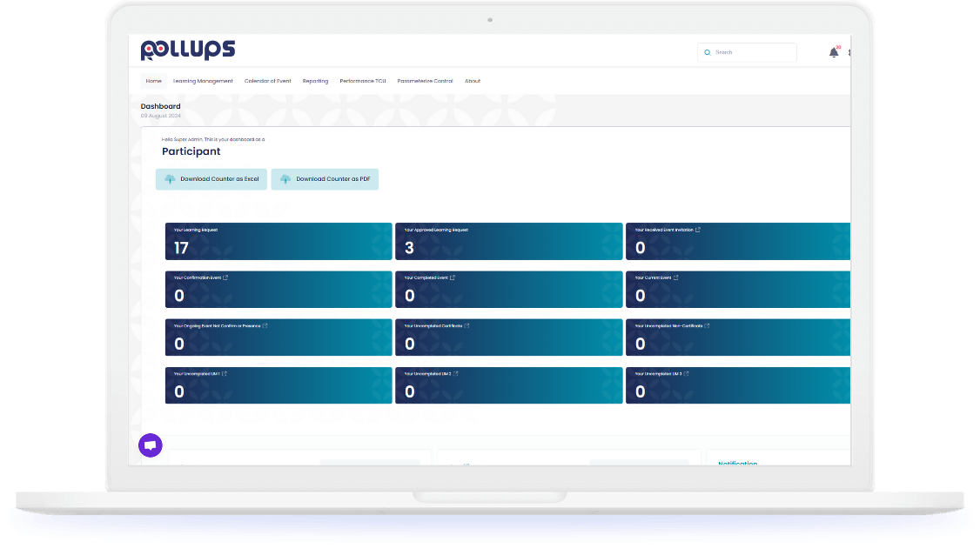Click Download Counter as Excel button
980x548 pixels.
(211, 179)
